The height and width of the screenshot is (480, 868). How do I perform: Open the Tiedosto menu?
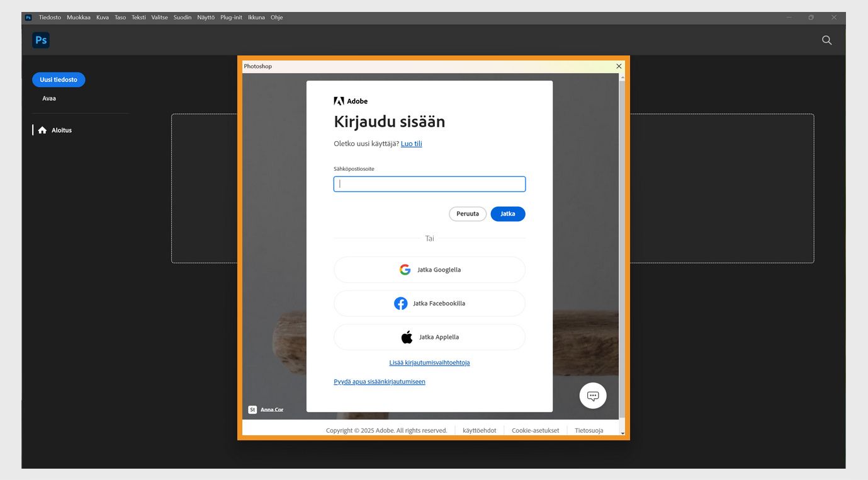tap(50, 17)
